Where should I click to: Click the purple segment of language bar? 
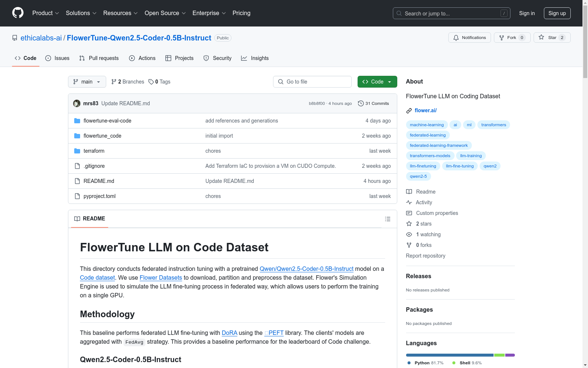(510, 355)
